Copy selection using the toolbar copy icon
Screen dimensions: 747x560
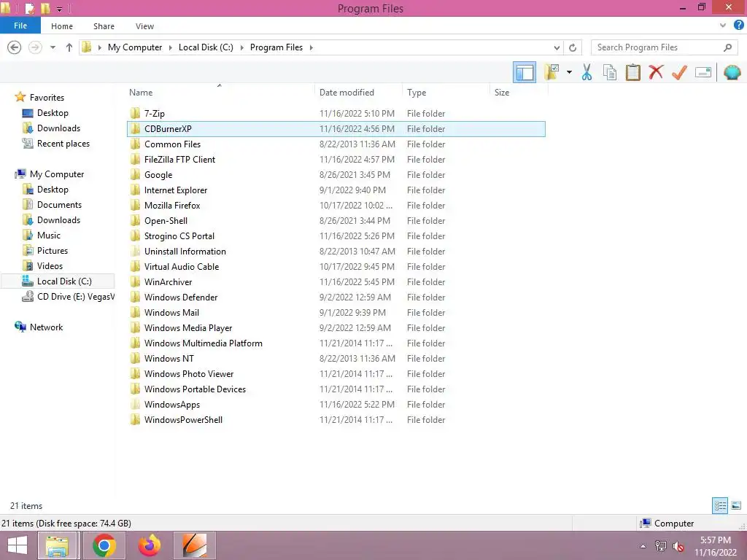pos(610,72)
